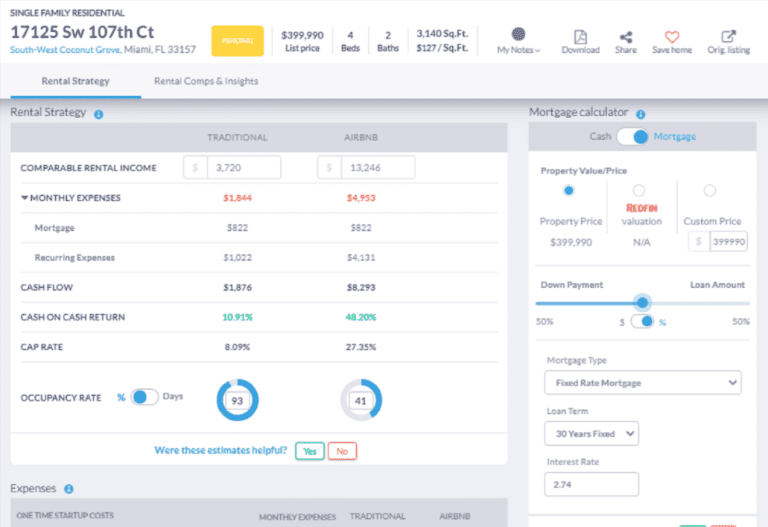The height and width of the screenshot is (527, 768).
Task: Click the Share icon
Action: point(625,35)
